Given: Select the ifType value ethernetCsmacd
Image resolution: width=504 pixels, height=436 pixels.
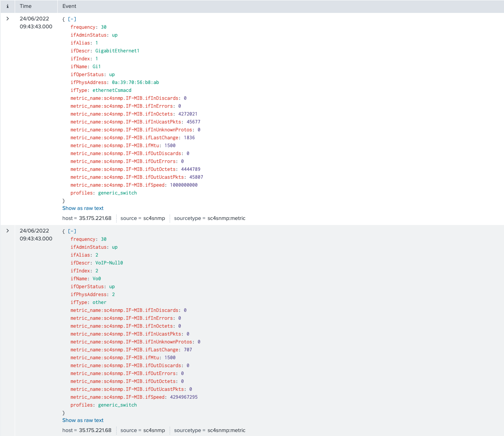Looking at the screenshot, I should [x=112, y=90].
